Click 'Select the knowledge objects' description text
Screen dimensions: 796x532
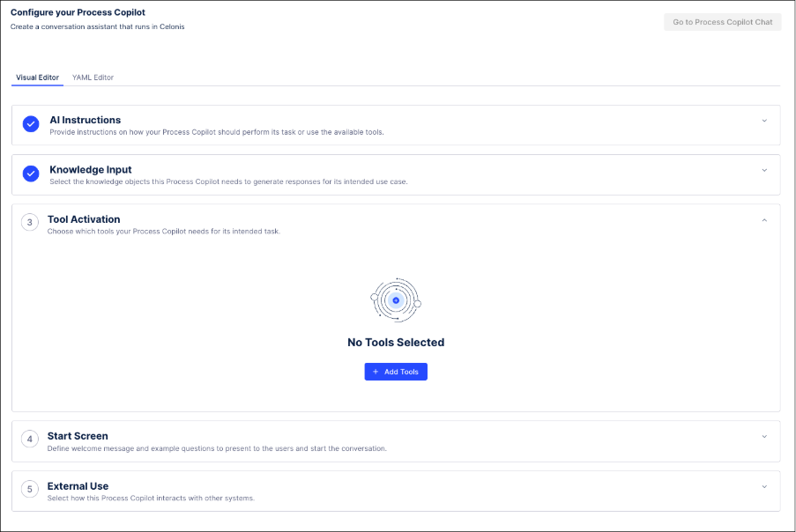pyautogui.click(x=228, y=181)
